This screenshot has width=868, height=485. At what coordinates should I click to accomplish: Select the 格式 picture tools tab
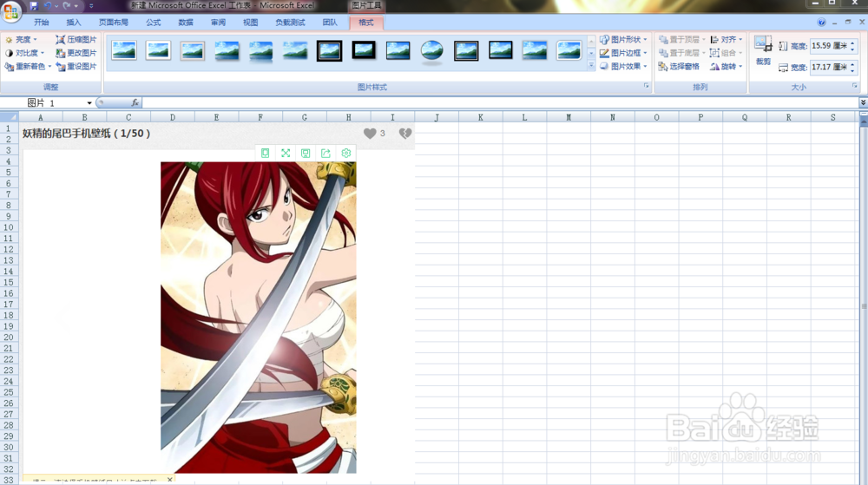coord(366,23)
